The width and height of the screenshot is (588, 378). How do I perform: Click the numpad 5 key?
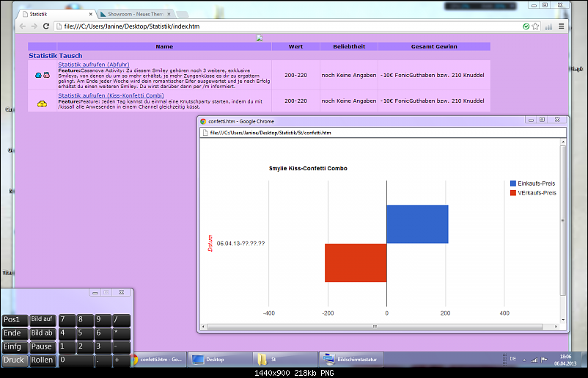pyautogui.click(x=85, y=333)
